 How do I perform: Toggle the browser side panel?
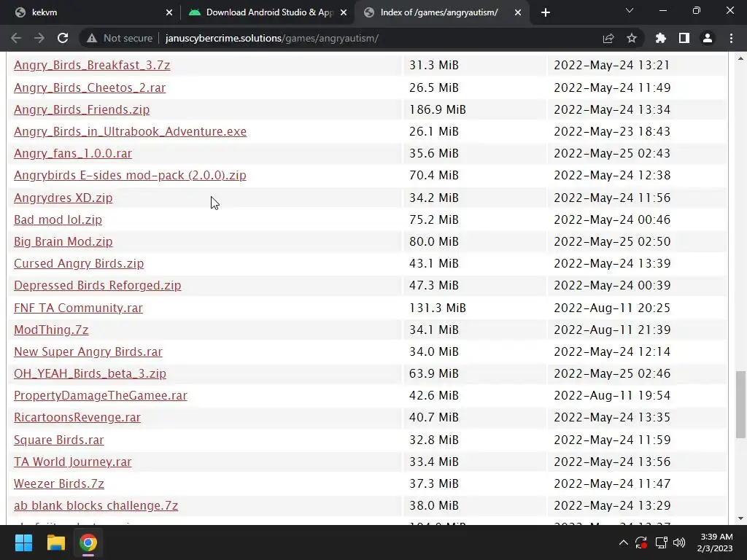click(684, 38)
